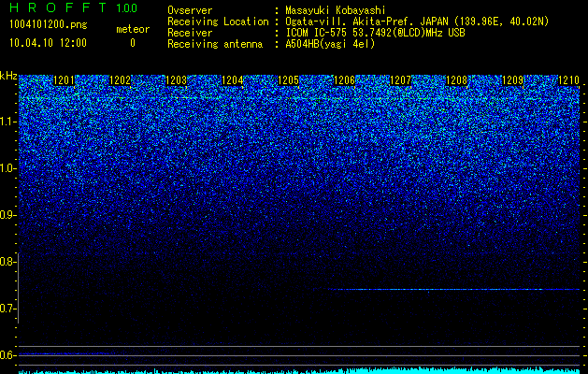The image size is (588, 374).
Task: Click the 0.8 kHz axis label
Action: [7, 262]
